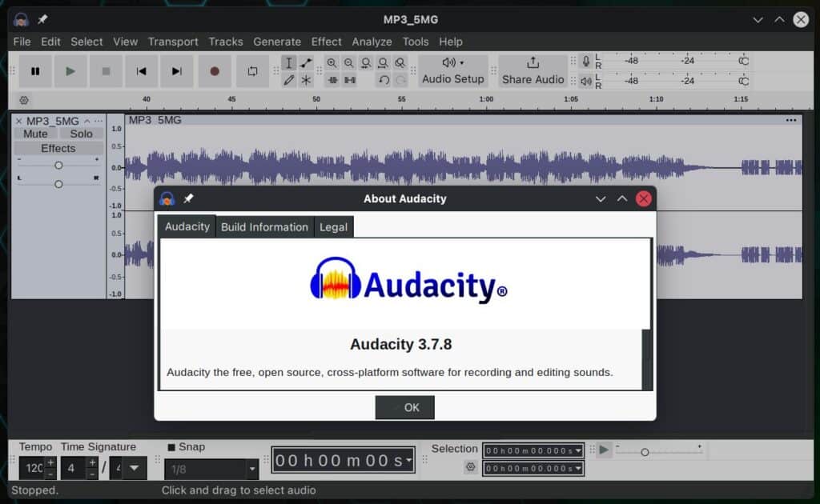Open MP3_5MG track panel options menu
Image resolution: width=820 pixels, height=504 pixels.
tap(98, 121)
